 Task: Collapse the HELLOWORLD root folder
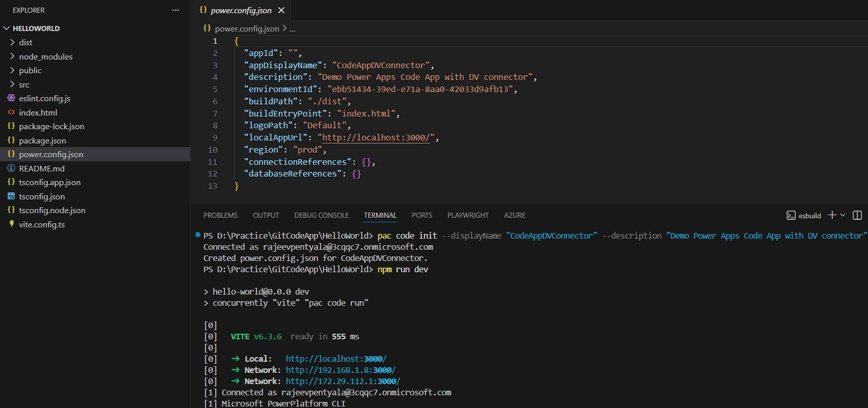pos(36,28)
